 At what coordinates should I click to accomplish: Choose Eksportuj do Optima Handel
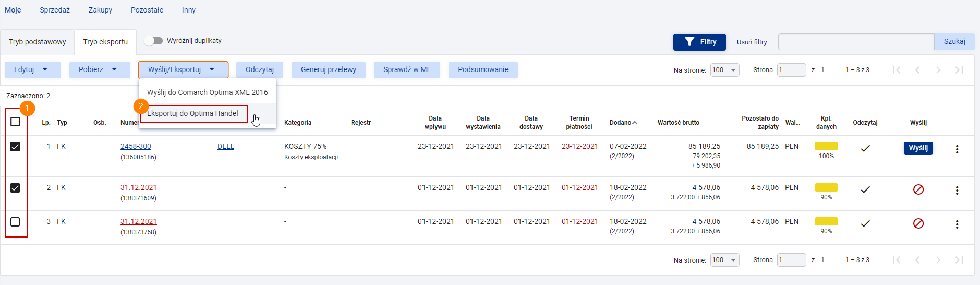192,113
